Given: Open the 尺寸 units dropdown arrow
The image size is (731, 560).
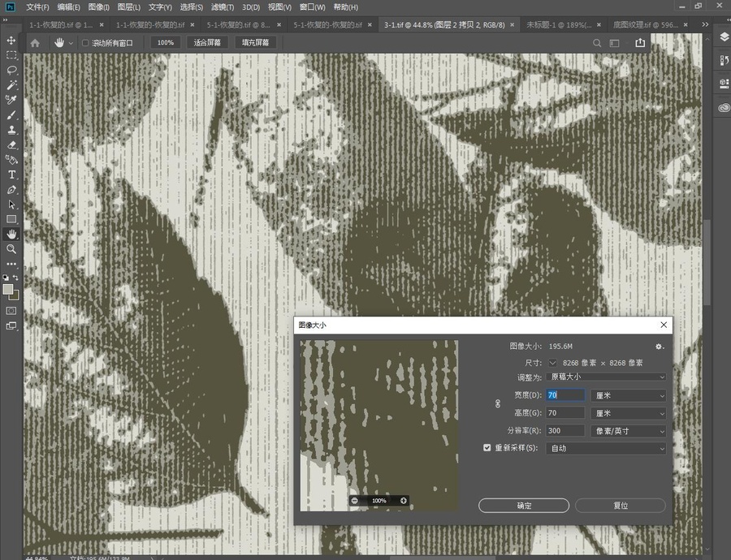Looking at the screenshot, I should tap(552, 363).
